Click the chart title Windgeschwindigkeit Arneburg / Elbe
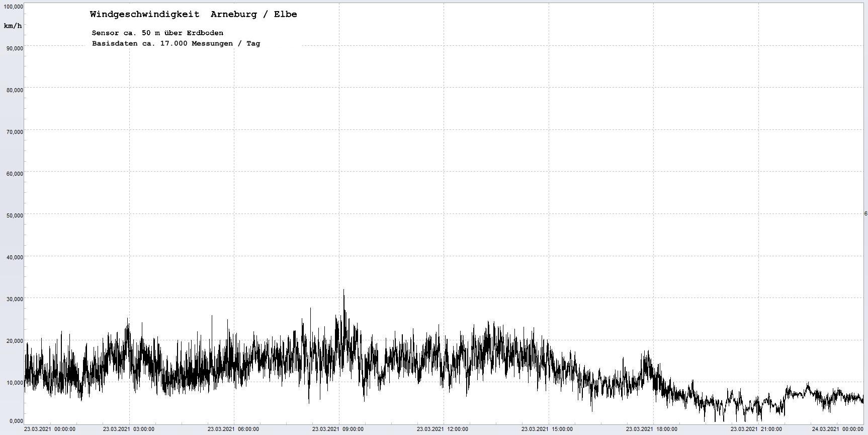 click(x=193, y=15)
